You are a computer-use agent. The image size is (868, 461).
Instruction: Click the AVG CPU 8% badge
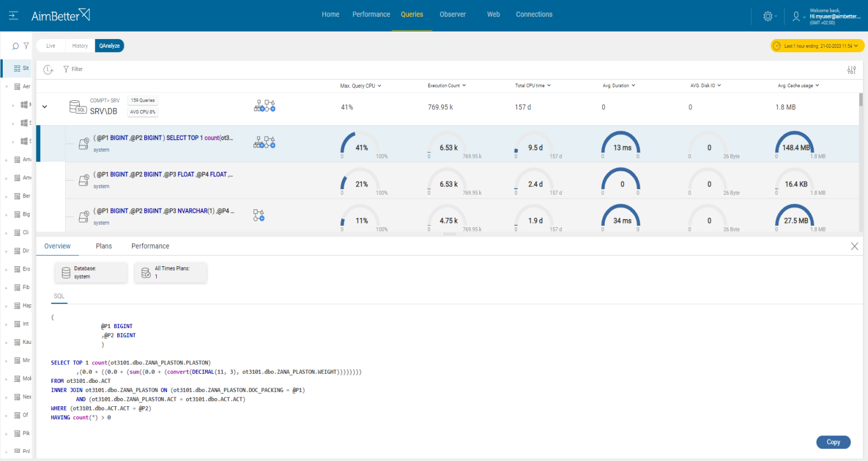coord(143,112)
